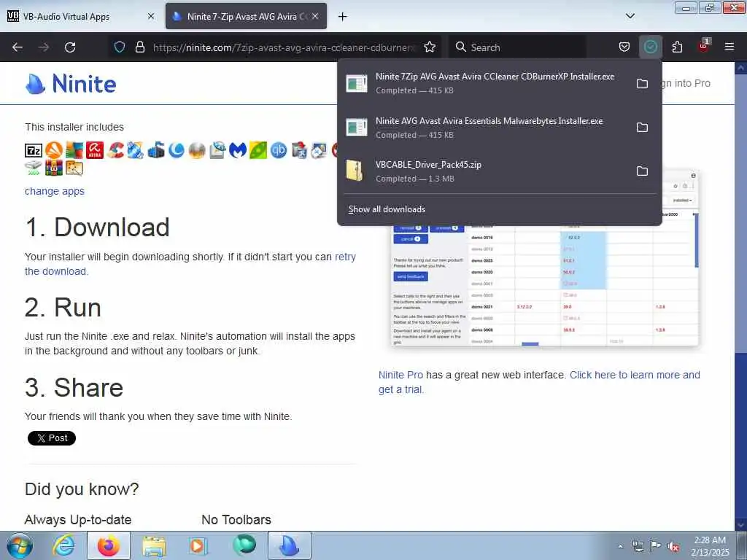
Task: Show hidden system tray icons
Action: click(x=620, y=546)
